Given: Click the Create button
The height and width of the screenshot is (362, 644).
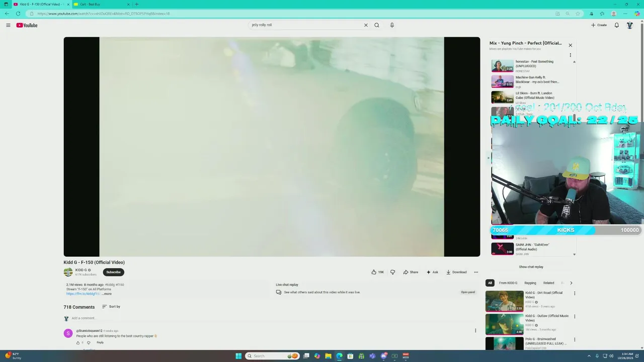Looking at the screenshot, I should (599, 25).
